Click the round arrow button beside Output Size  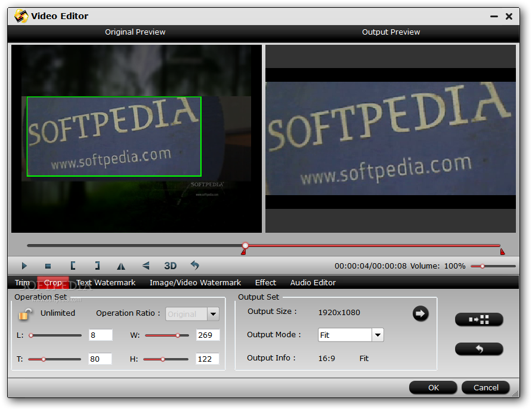tap(420, 313)
